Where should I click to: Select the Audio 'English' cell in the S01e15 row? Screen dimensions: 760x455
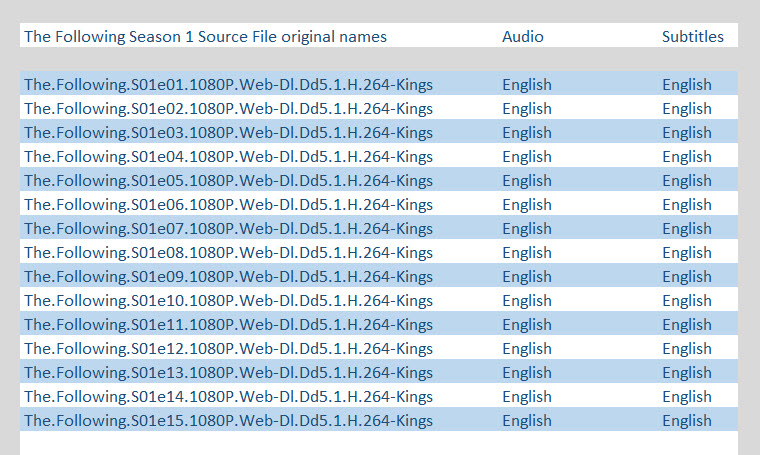click(x=527, y=421)
